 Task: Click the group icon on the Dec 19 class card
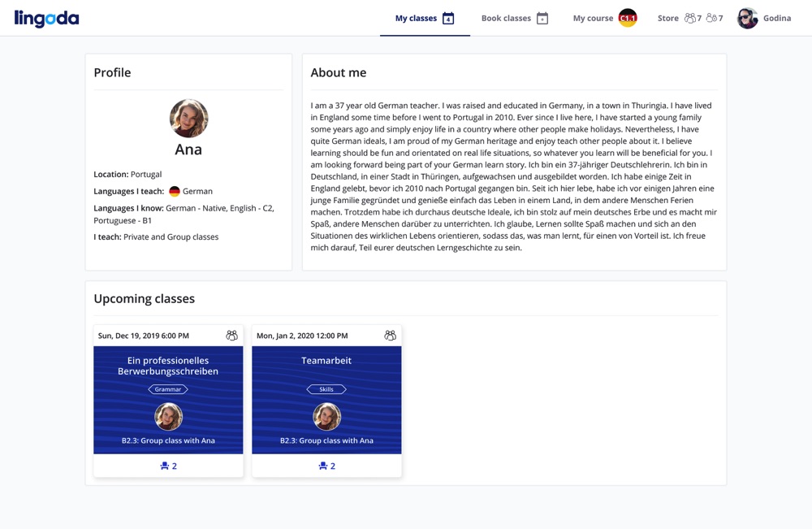click(232, 336)
